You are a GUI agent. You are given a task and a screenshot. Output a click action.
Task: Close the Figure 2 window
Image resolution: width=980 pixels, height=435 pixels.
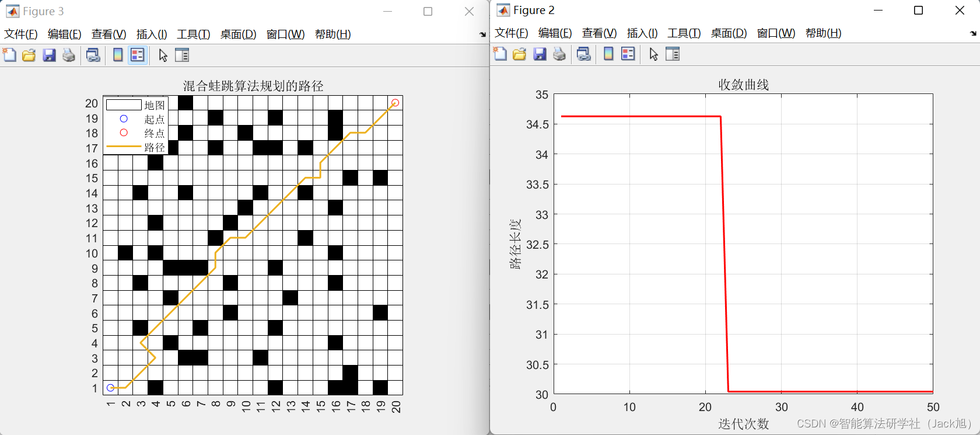[x=960, y=11]
